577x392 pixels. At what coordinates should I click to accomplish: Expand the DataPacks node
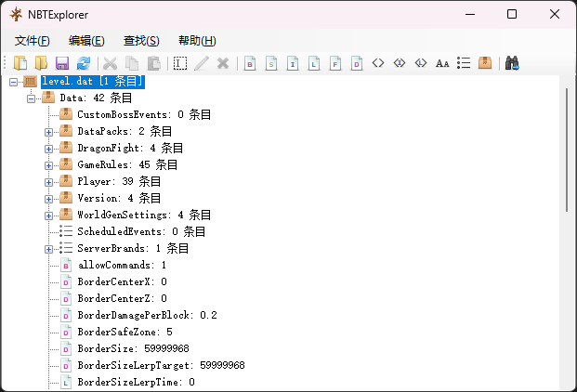(48, 132)
